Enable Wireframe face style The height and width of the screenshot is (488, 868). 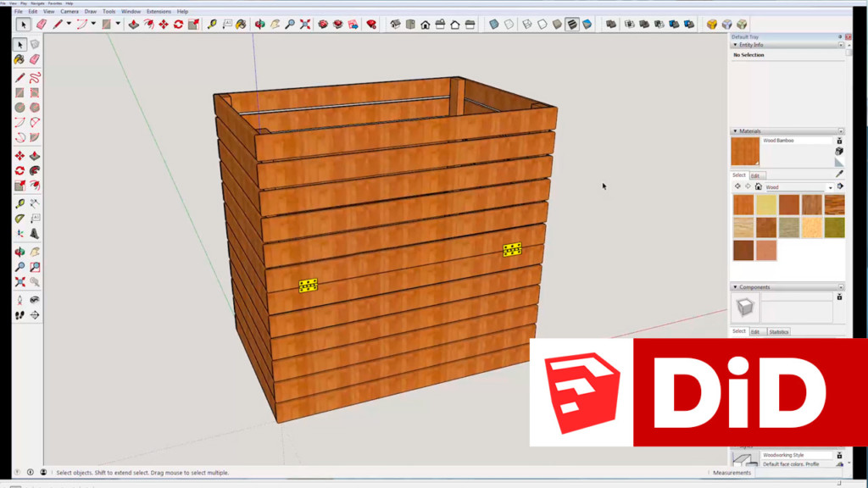527,25
